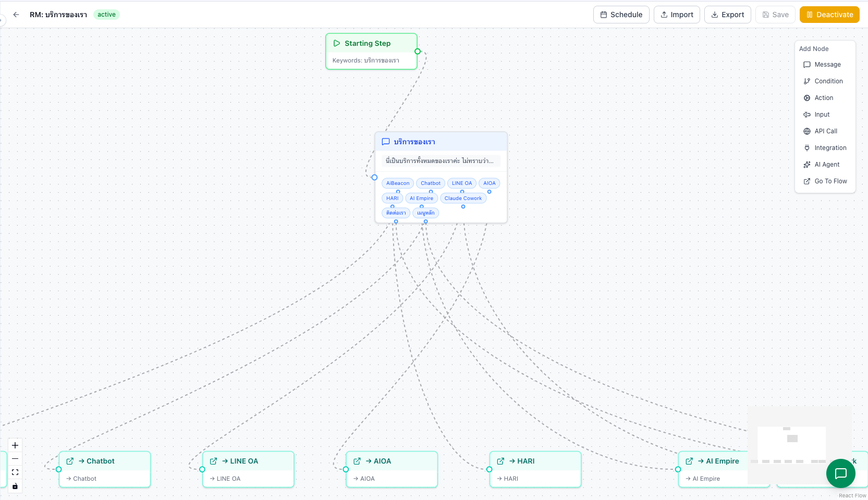Click the Claude Cowork quick reply chip
The image size is (868, 500).
[x=463, y=198]
